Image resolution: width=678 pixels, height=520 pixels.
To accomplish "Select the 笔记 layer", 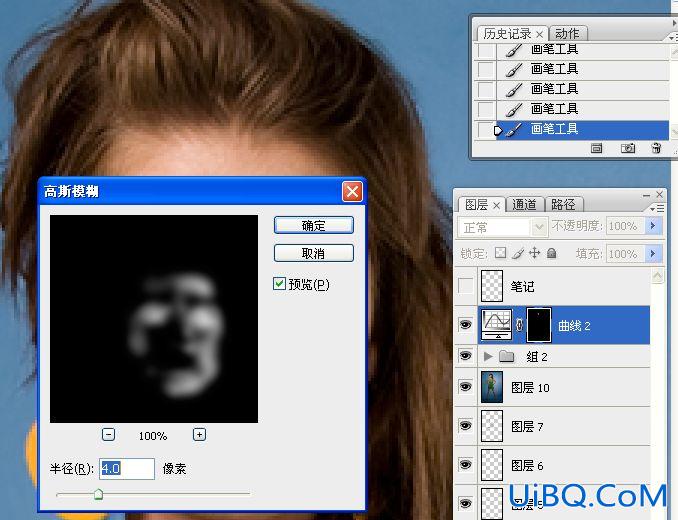I will 564,286.
